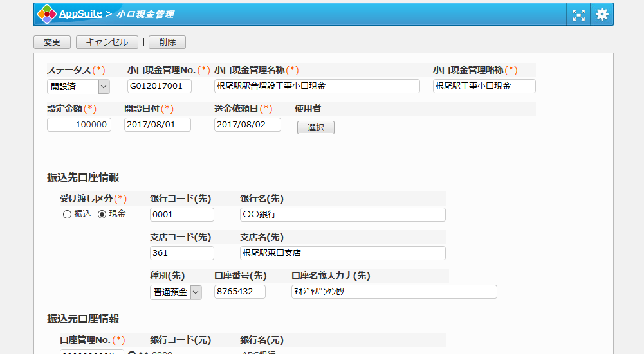Click the 削除 button
This screenshot has height=354, width=644.
(x=167, y=42)
